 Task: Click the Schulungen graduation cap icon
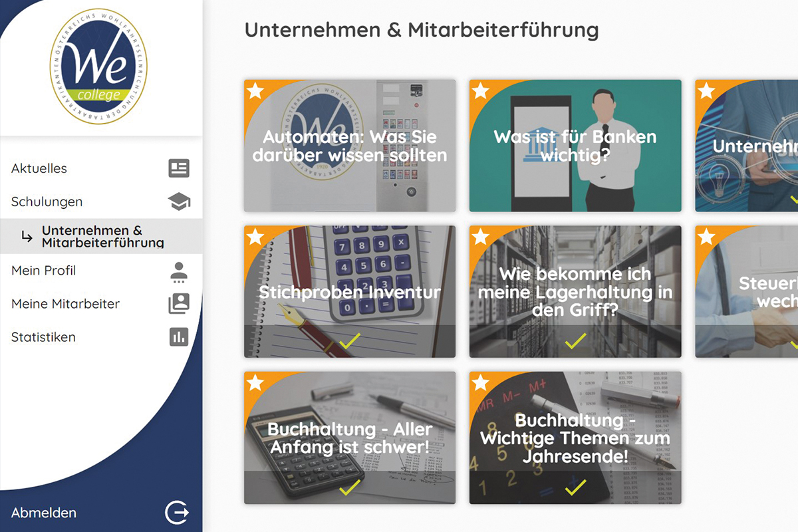click(179, 201)
